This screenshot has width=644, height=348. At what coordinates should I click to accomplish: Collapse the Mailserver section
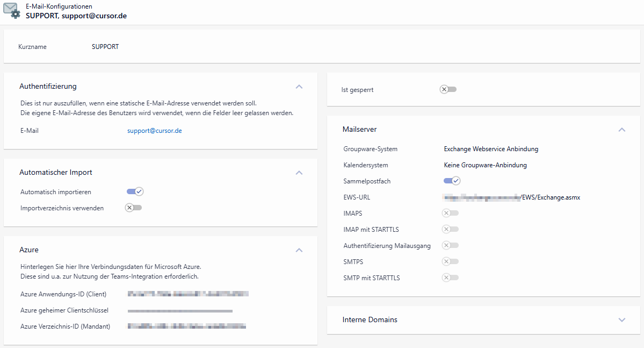tap(621, 130)
